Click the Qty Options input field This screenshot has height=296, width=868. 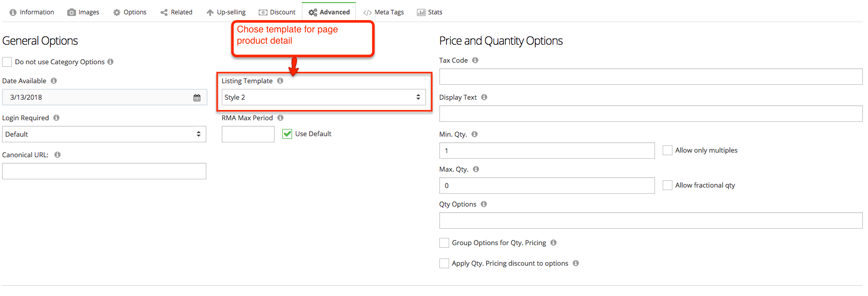coord(651,220)
